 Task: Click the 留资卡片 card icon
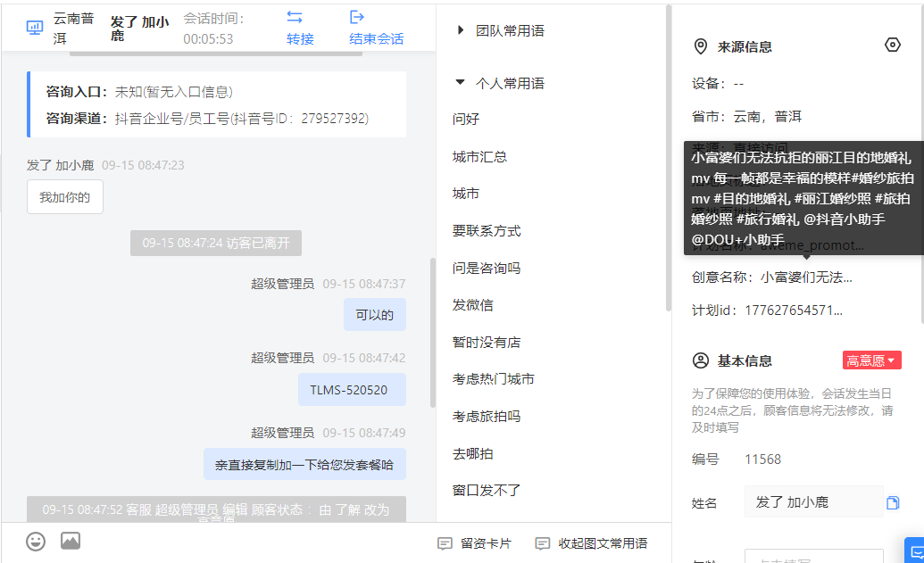445,543
